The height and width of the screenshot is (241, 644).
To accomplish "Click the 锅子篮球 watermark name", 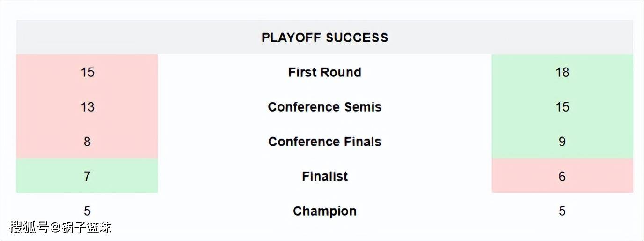I will (x=87, y=228).
